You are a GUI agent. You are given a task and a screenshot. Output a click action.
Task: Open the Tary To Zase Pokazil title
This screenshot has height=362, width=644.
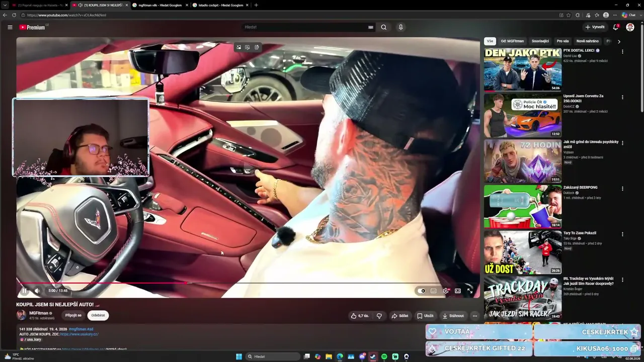[x=580, y=233]
